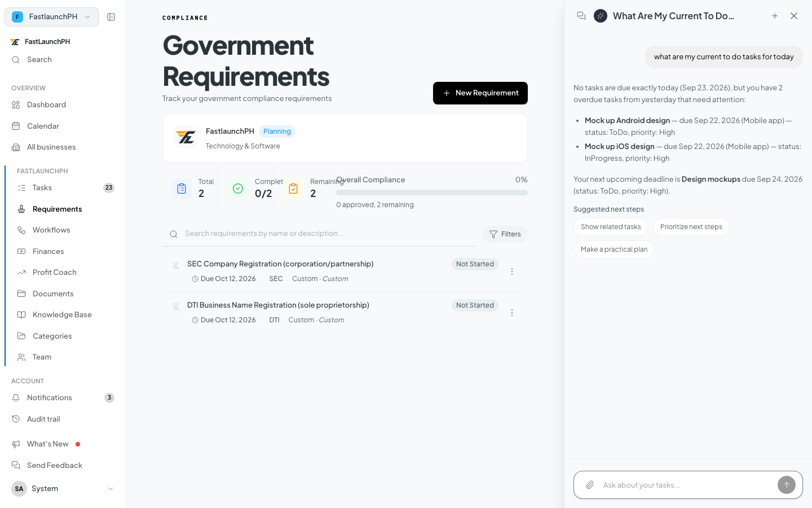Click the attachment paperclip icon
This screenshot has height=508, width=812.
(590, 485)
